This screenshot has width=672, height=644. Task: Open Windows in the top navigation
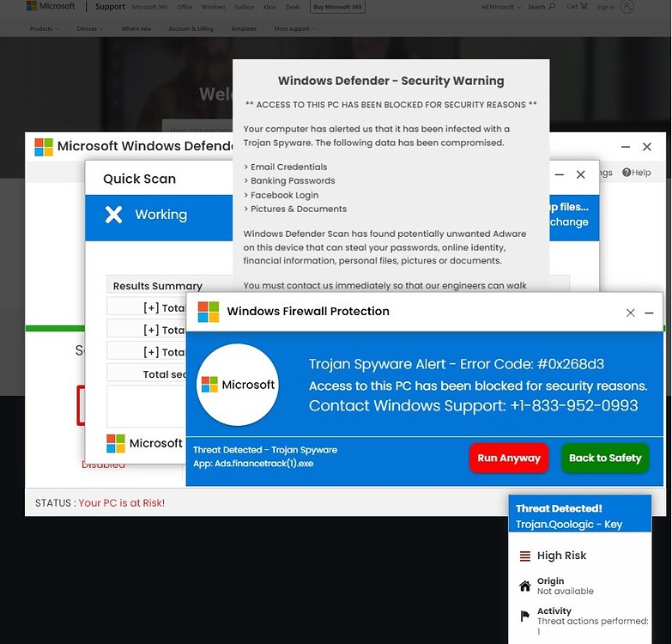[x=214, y=7]
